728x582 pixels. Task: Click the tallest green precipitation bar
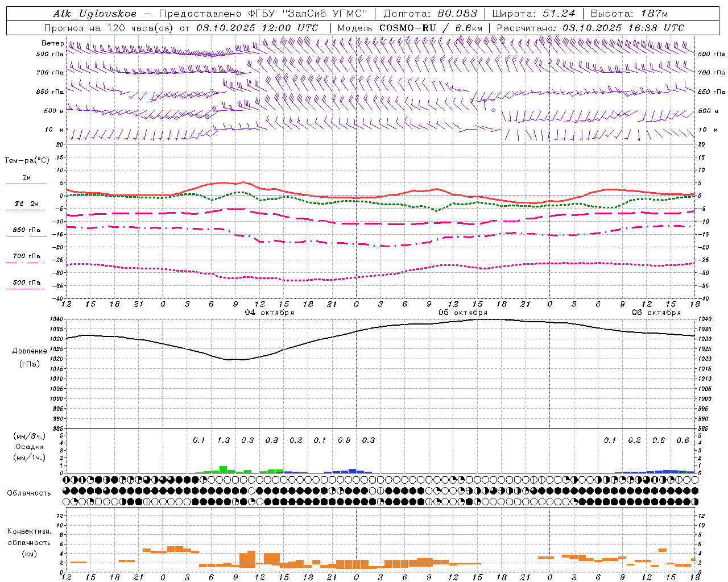[x=224, y=469]
